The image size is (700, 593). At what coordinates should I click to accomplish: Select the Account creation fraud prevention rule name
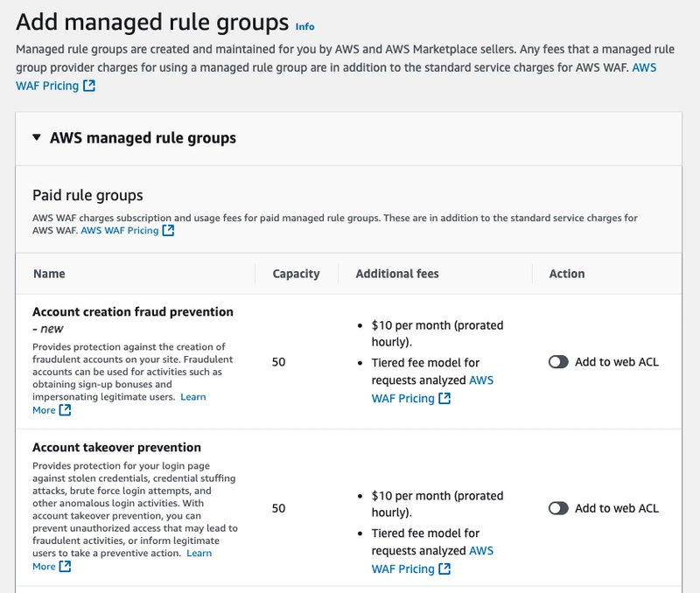pos(133,311)
